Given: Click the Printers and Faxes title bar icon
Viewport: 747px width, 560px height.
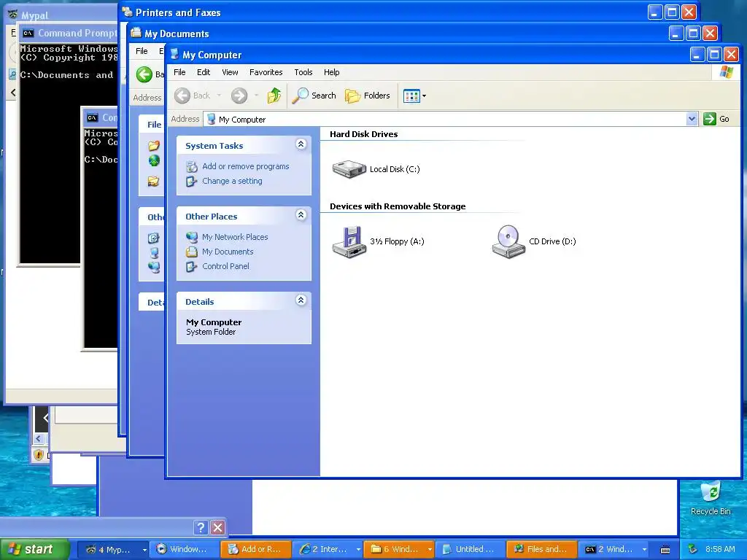Looking at the screenshot, I should 127,12.
